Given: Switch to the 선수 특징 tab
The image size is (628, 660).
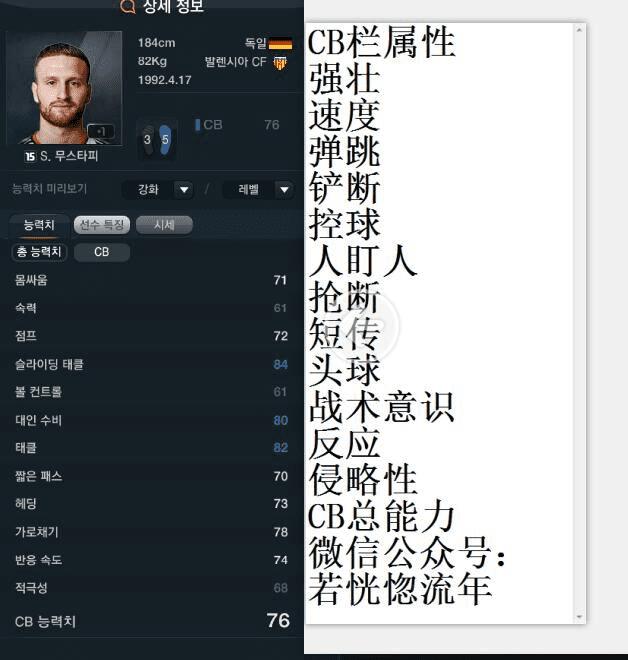Looking at the screenshot, I should (102, 225).
